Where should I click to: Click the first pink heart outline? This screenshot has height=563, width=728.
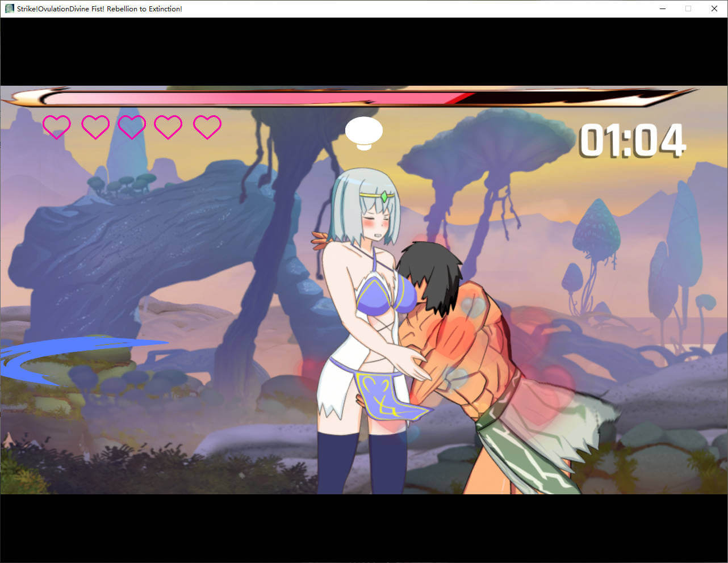coord(57,127)
